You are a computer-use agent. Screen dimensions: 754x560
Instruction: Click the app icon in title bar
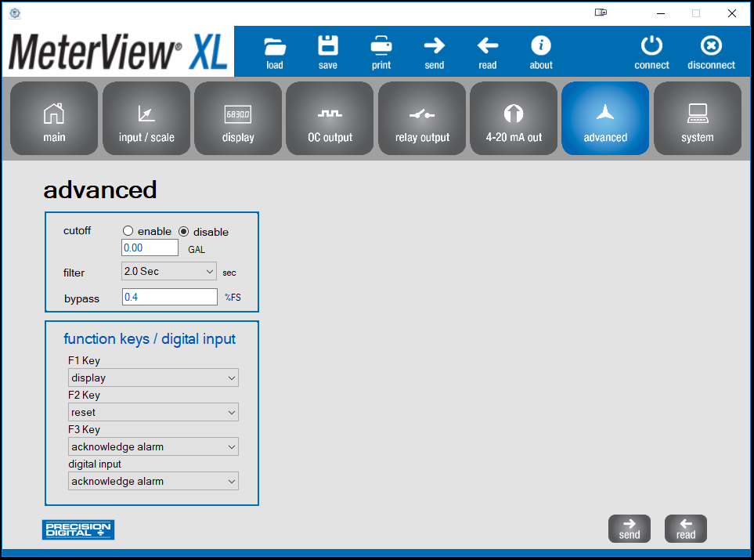pos(15,13)
